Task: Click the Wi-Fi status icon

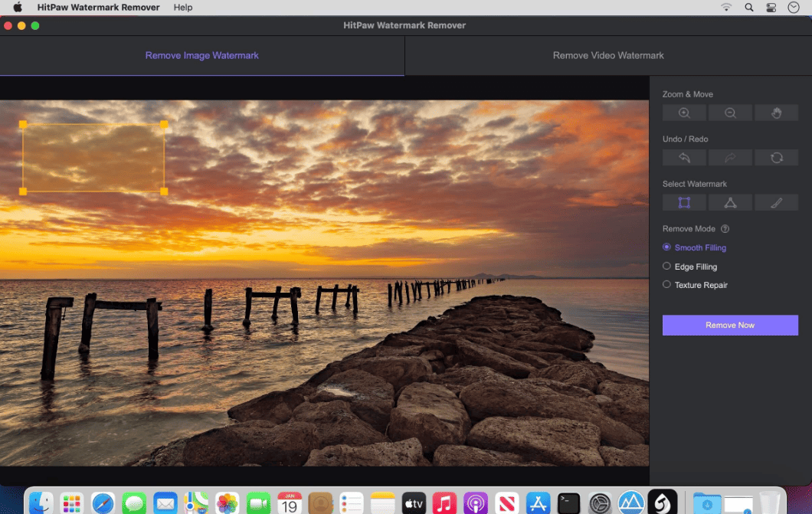Action: pos(726,7)
